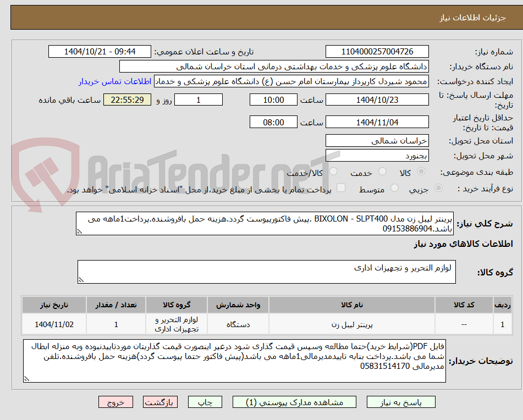Toggle the اسناد خزانه اسلامی payment checkbox
The height and width of the screenshot is (420, 523).
click(341, 188)
